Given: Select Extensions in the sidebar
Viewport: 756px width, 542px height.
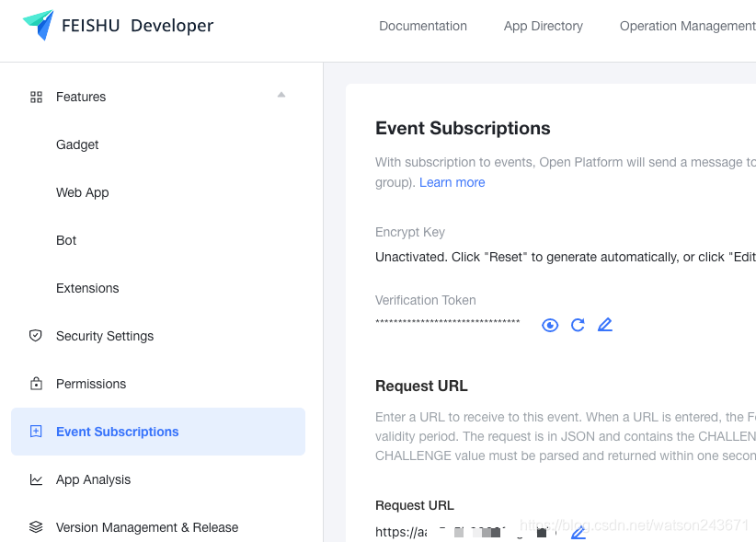Looking at the screenshot, I should 87,288.
